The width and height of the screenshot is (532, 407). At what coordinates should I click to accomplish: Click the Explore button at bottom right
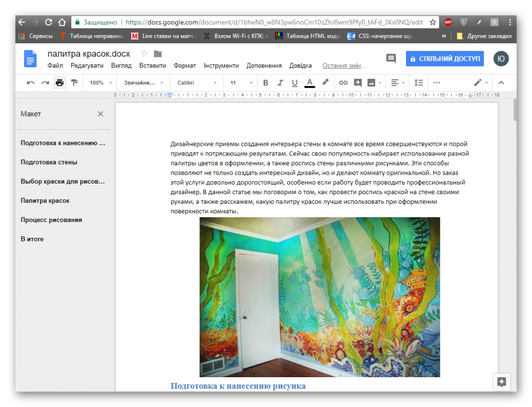click(x=501, y=381)
